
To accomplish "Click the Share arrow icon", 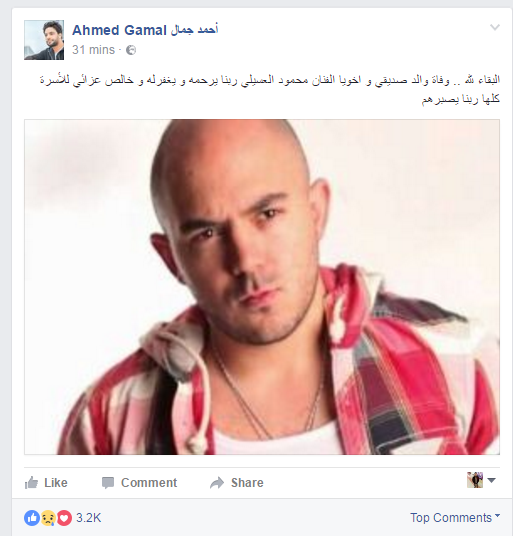I will click(x=217, y=483).
